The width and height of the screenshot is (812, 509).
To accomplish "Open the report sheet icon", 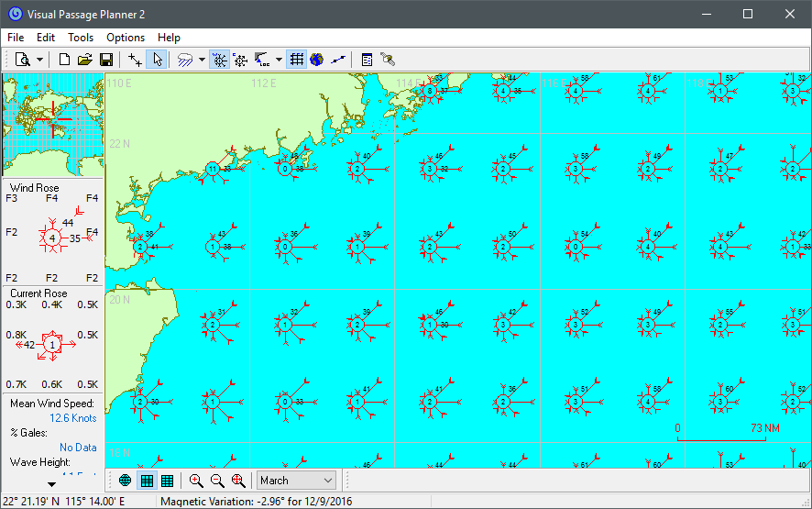I will point(367,60).
